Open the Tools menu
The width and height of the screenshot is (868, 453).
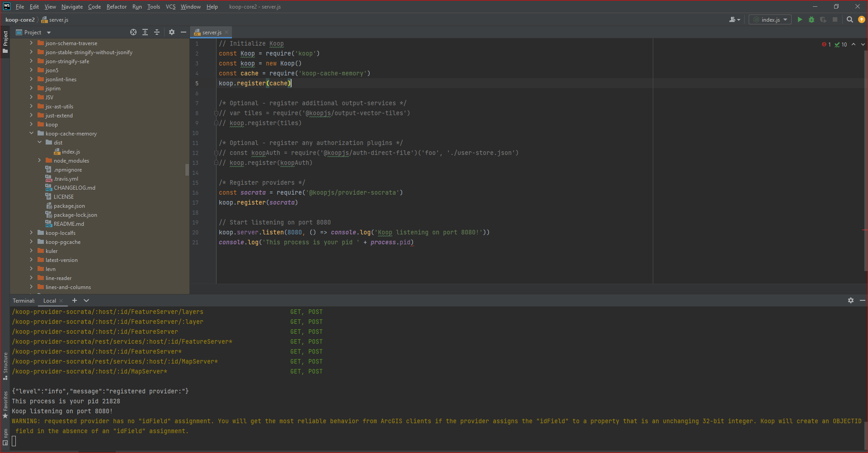(154, 7)
